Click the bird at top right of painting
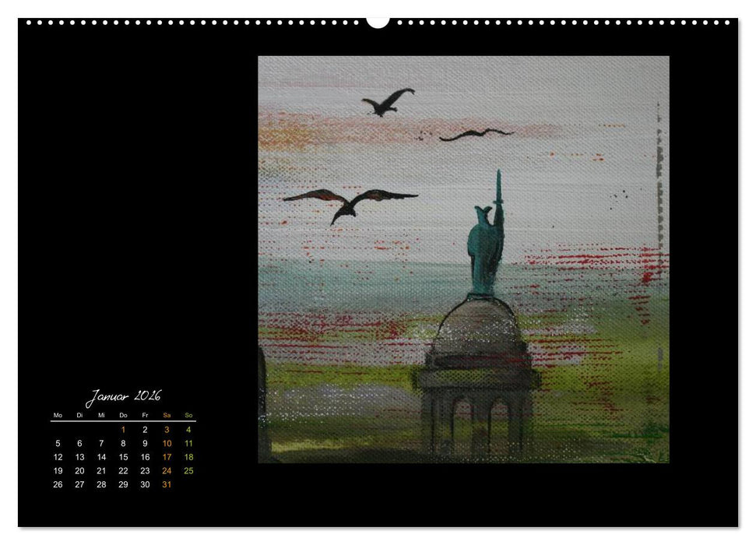This screenshot has height=545, width=756. (475, 134)
